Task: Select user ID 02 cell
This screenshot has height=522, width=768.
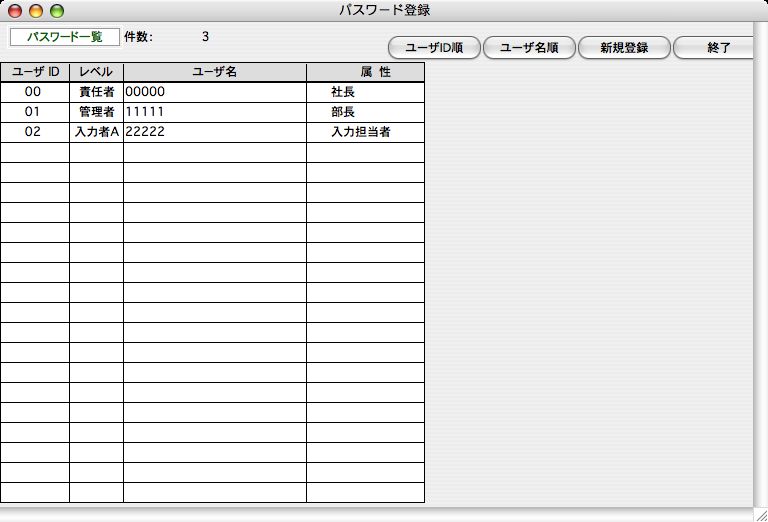Action: point(33,132)
